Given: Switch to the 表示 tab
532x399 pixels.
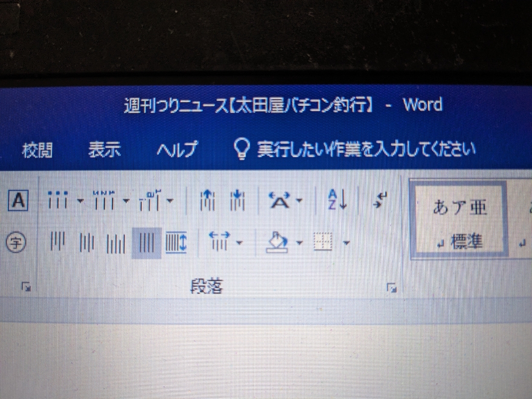Looking at the screenshot, I should (104, 149).
